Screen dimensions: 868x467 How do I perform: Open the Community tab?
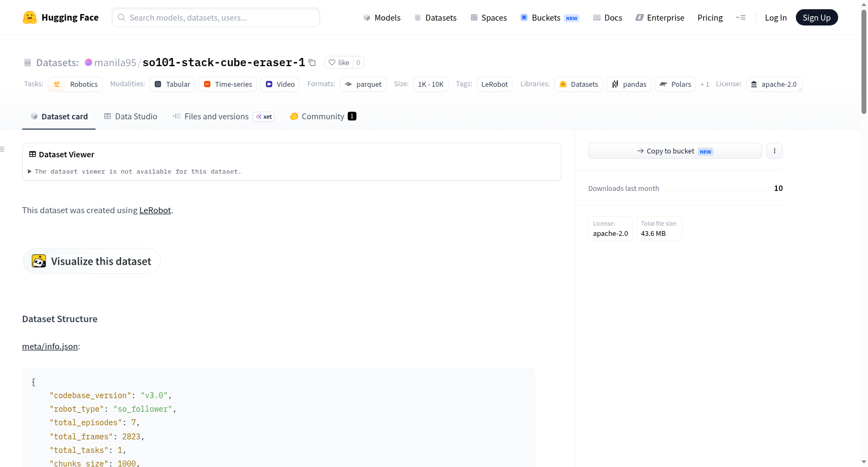323,116
